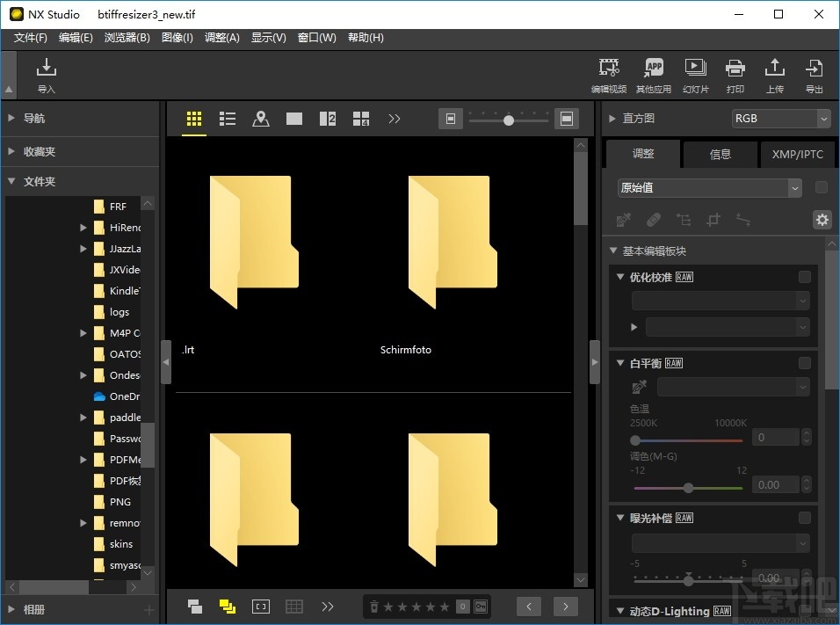The image size is (840, 625).
Task: Switch to thumbnail grid view
Action: click(194, 118)
